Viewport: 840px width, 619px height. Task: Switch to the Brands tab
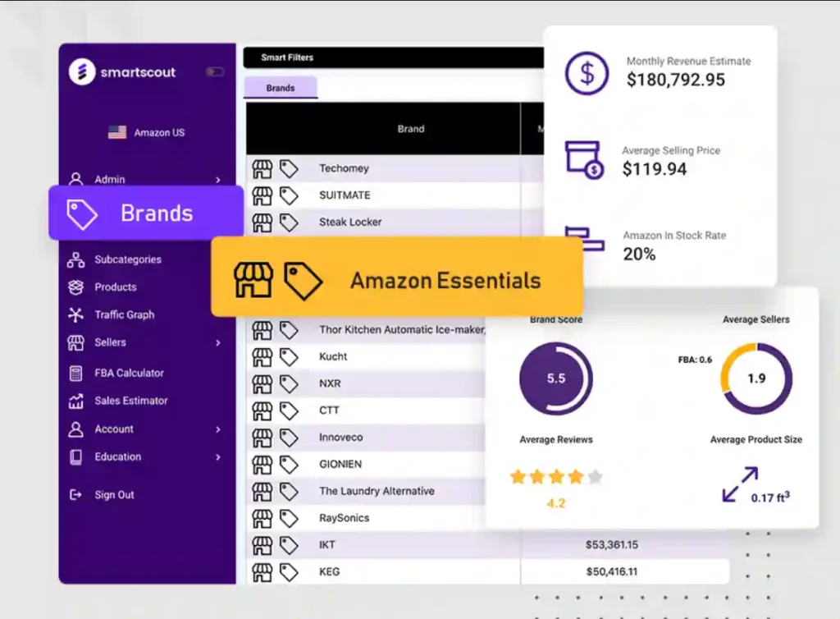(281, 86)
